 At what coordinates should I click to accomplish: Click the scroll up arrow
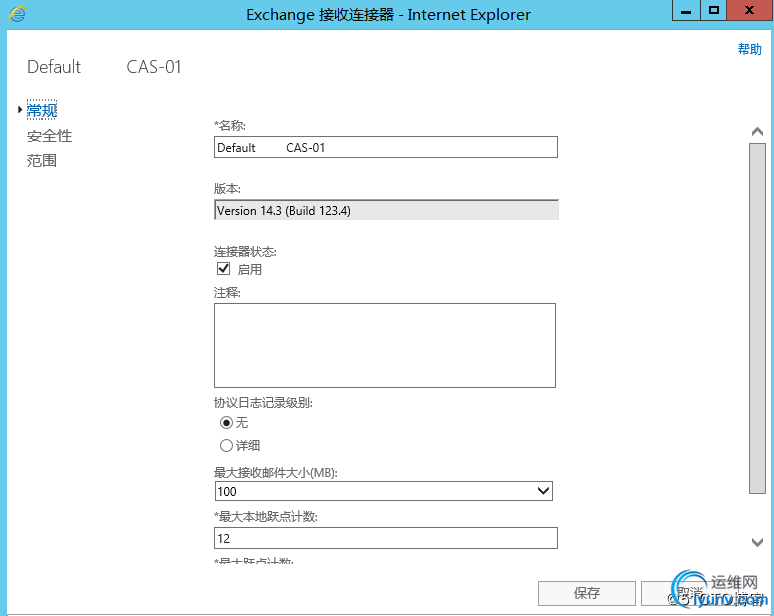pos(757,132)
